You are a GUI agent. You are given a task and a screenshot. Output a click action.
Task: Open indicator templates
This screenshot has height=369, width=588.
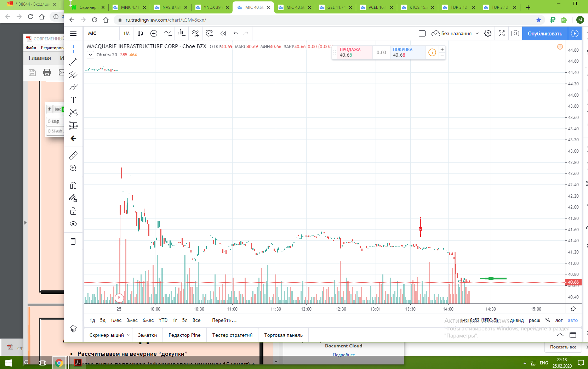(195, 33)
